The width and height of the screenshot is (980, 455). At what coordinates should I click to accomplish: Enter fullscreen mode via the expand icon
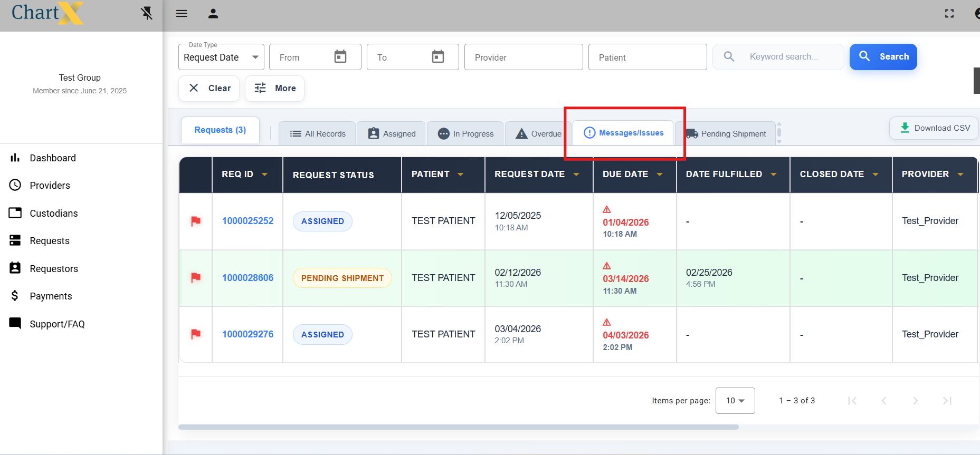(949, 14)
